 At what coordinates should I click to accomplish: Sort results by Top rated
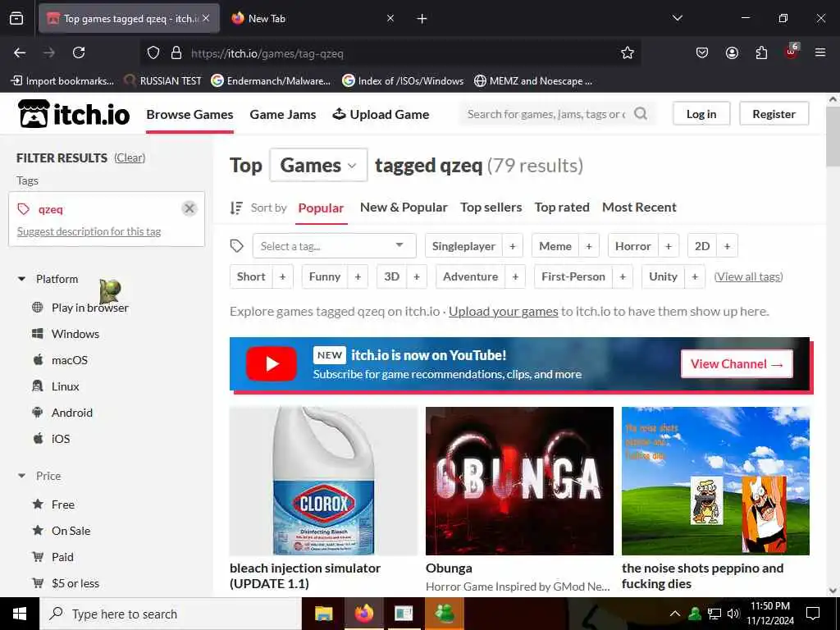coord(562,208)
